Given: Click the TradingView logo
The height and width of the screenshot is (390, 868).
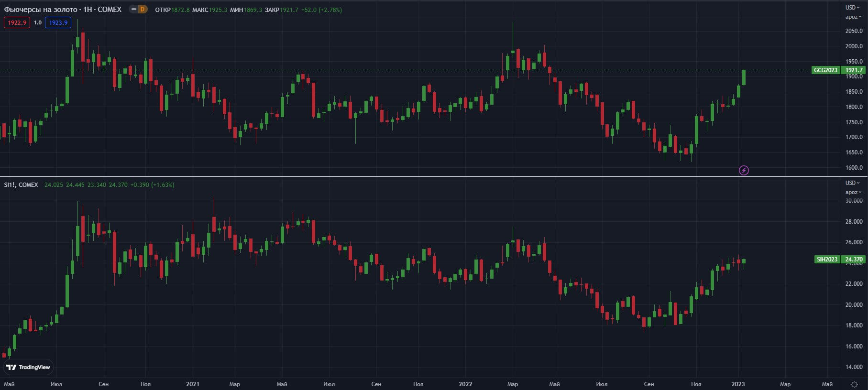Looking at the screenshot, I should point(28,367).
